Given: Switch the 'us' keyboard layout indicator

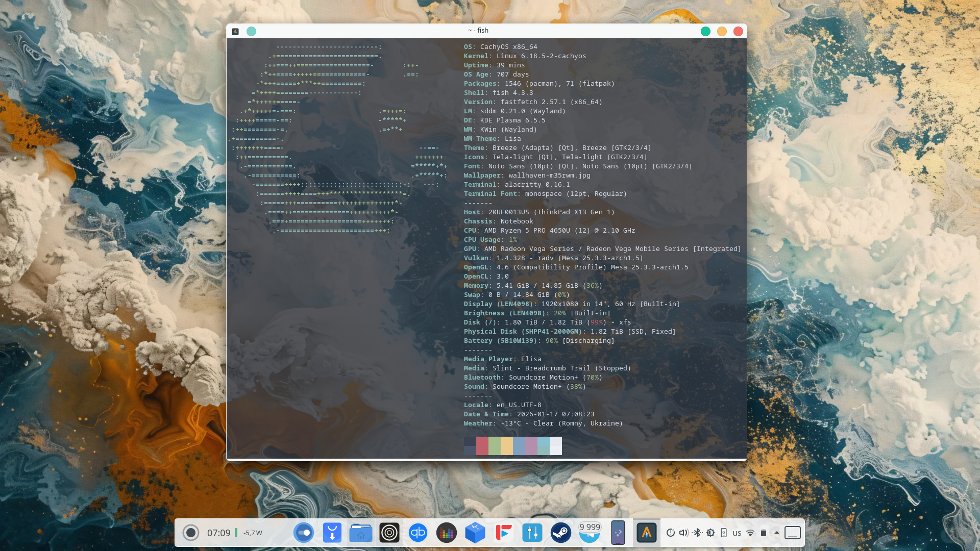Looking at the screenshot, I should [x=737, y=533].
